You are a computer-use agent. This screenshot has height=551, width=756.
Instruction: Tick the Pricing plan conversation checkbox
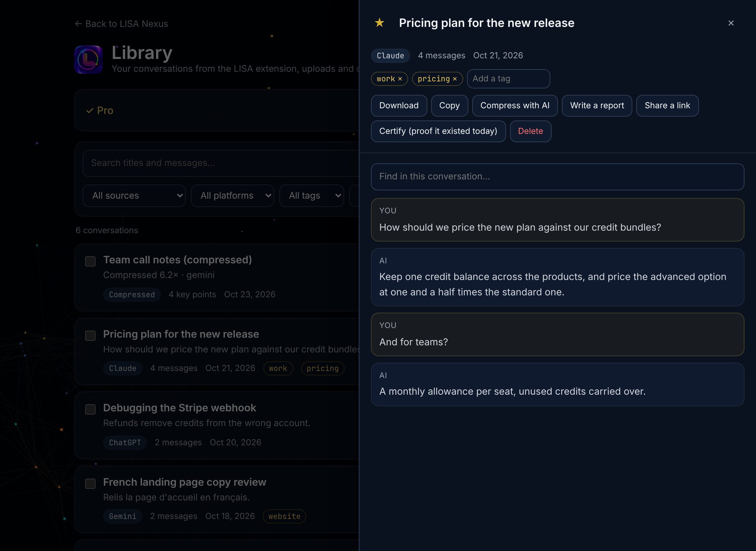click(x=90, y=335)
